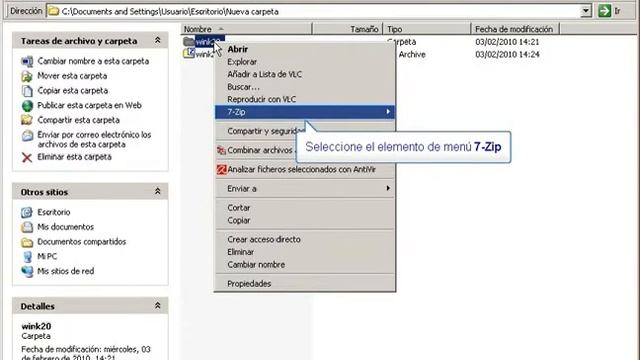
Task: Sort by the Nombre column header
Action: [247, 29]
